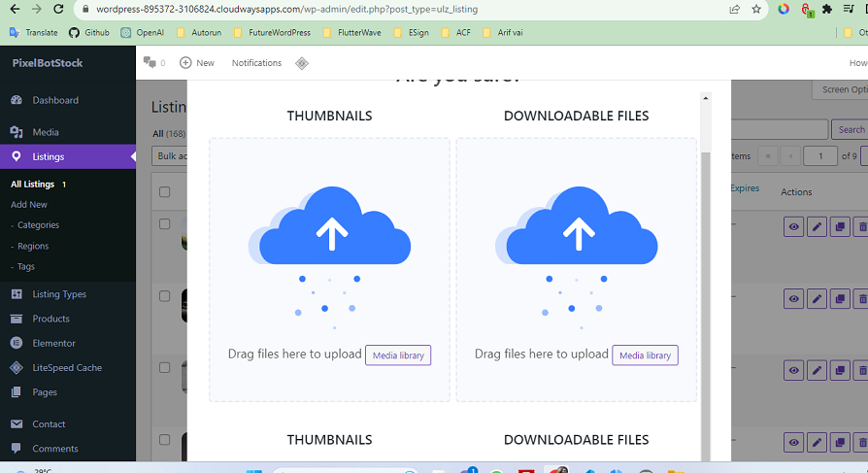Reload the page with the refresh icon
868x473 pixels.
tap(58, 9)
